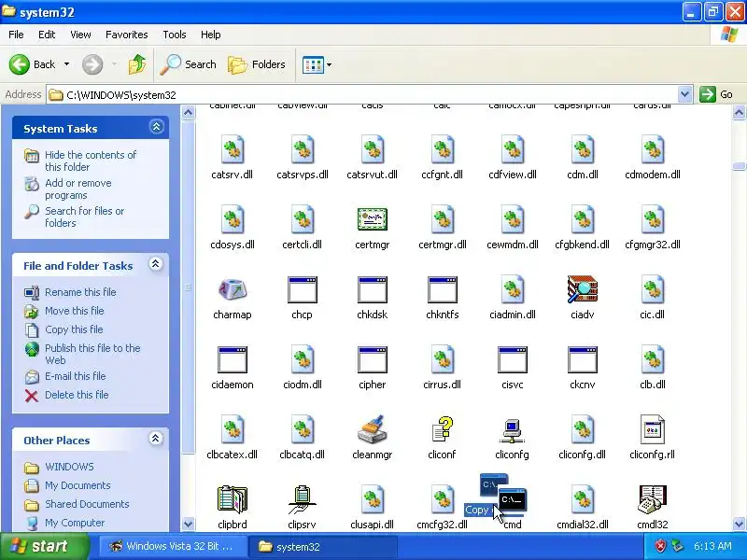Select the cliconfg network utility icon
The height and width of the screenshot is (560, 747).
click(x=512, y=430)
